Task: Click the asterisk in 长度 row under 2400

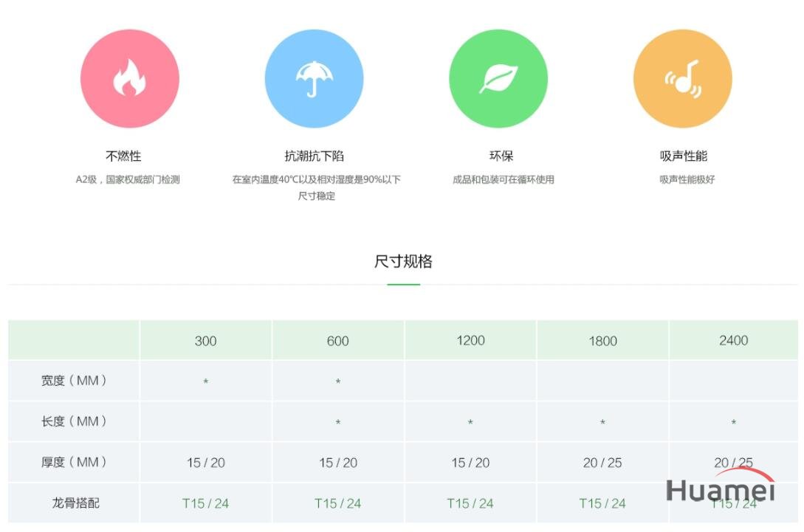Action: coord(734,422)
